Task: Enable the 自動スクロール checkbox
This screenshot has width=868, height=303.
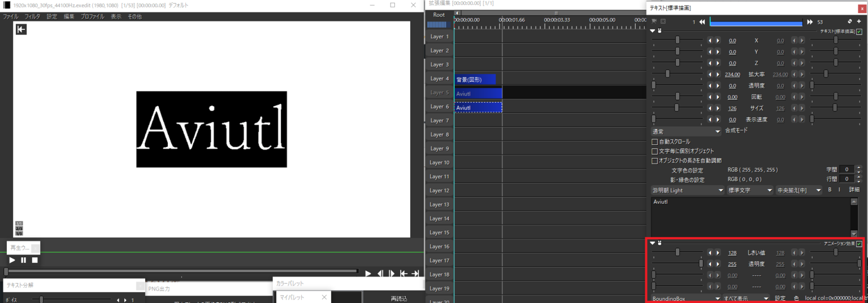Action: coord(655,142)
